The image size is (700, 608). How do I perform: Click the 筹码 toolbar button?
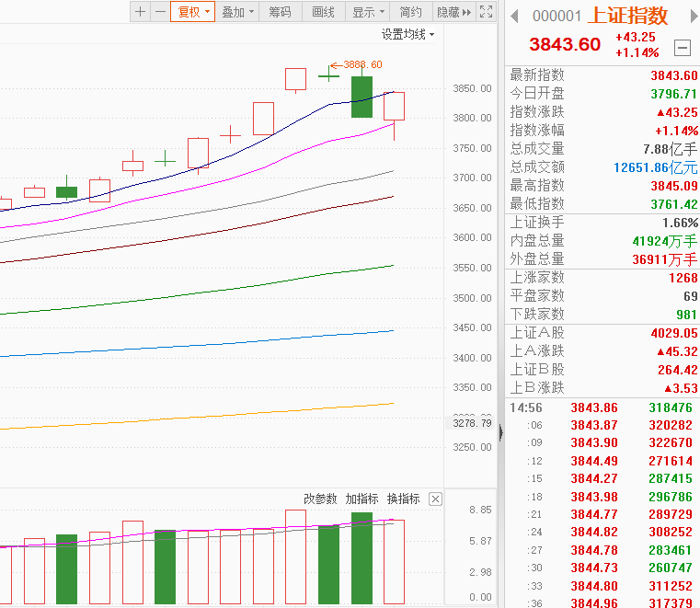(x=280, y=12)
